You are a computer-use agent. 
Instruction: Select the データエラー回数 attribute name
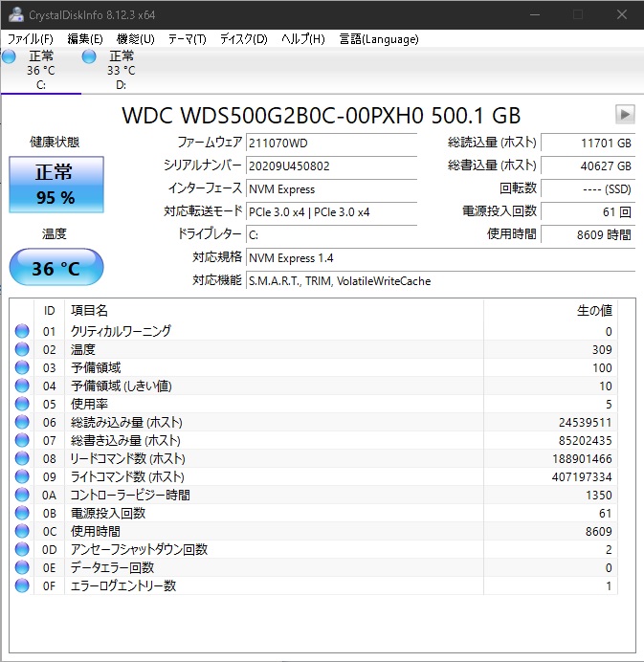[x=112, y=567]
